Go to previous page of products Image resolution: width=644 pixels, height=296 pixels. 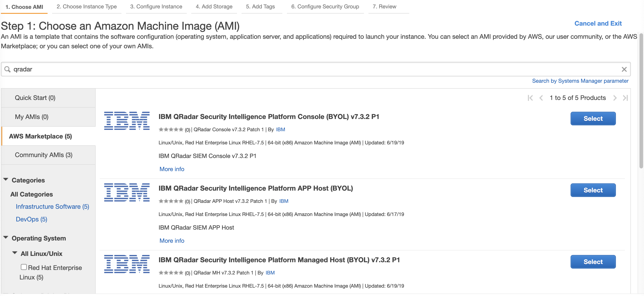tap(541, 98)
